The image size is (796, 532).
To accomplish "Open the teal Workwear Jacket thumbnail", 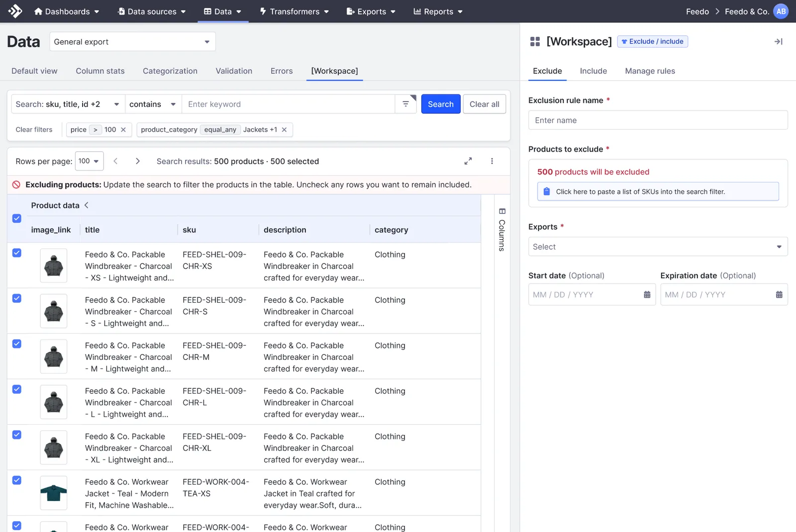I will click(54, 493).
